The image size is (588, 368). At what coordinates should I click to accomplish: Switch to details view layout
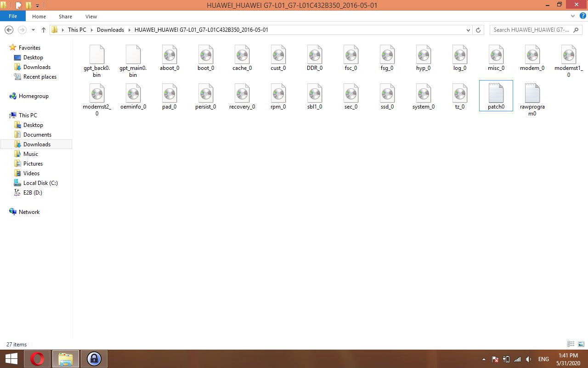(x=571, y=344)
